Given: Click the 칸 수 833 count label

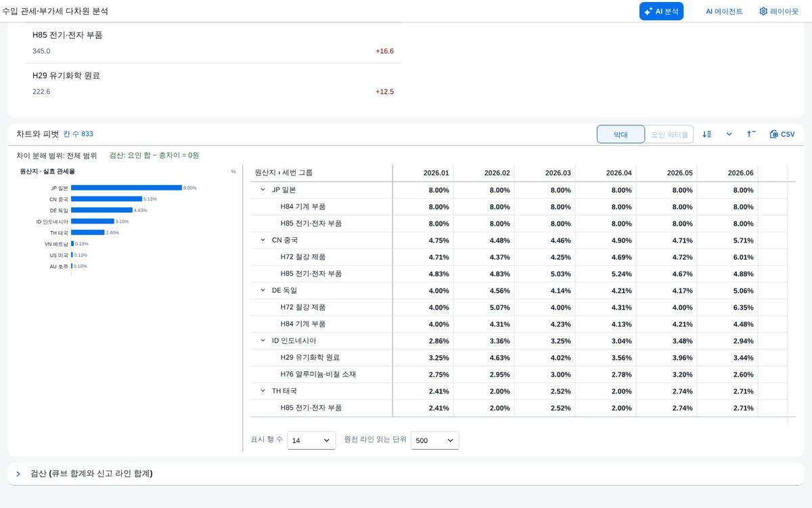Looking at the screenshot, I should pos(78,134).
